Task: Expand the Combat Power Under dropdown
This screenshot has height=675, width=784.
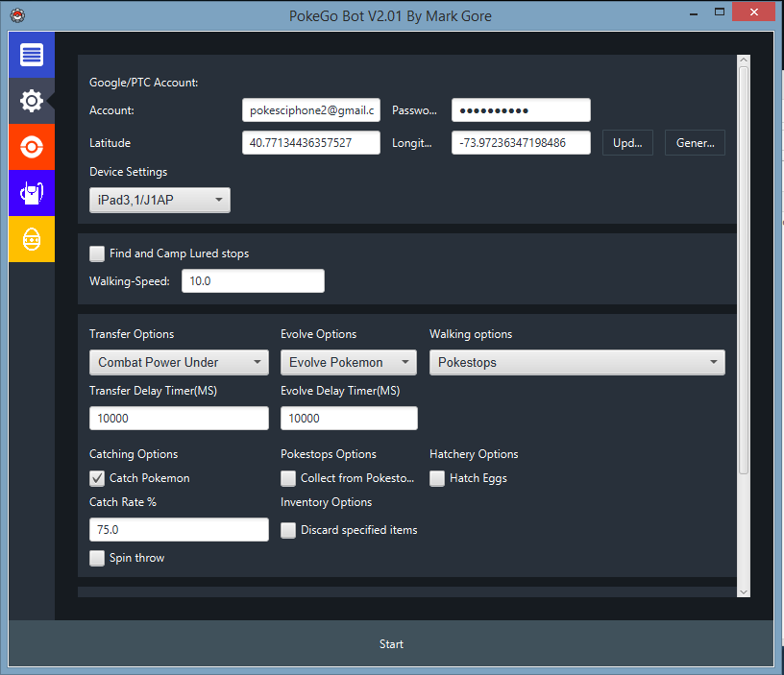Action: 179,362
